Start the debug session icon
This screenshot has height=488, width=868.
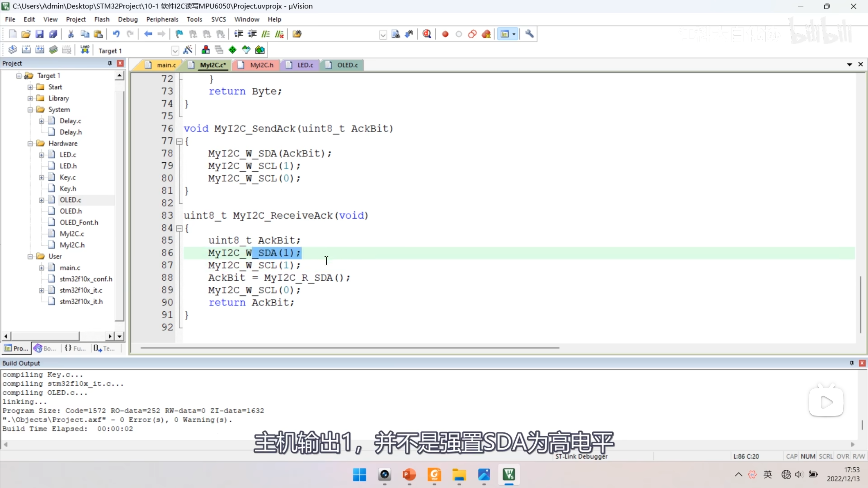pos(427,34)
